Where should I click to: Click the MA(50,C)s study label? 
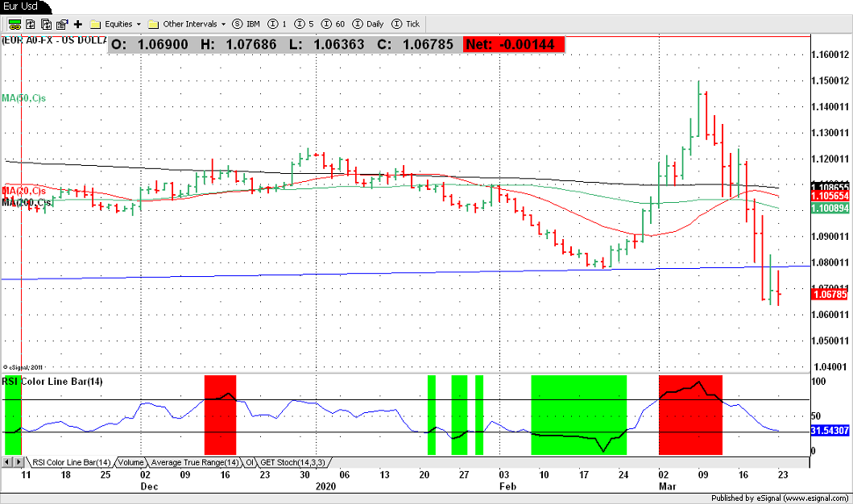pyautogui.click(x=24, y=98)
